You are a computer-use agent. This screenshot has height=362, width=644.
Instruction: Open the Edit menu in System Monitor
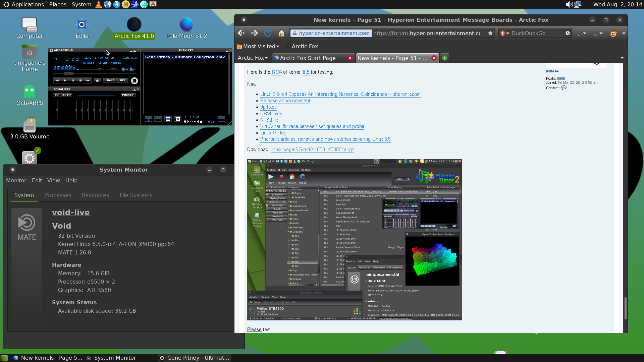pyautogui.click(x=37, y=180)
